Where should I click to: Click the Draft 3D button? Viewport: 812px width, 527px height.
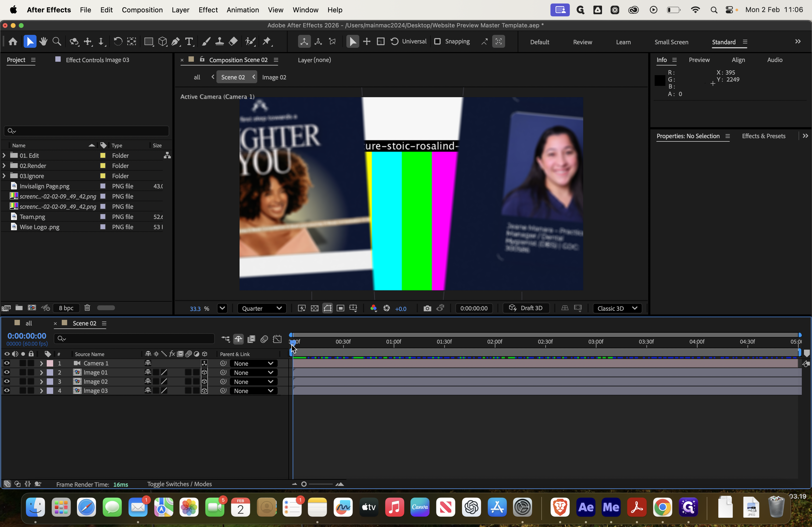point(526,308)
